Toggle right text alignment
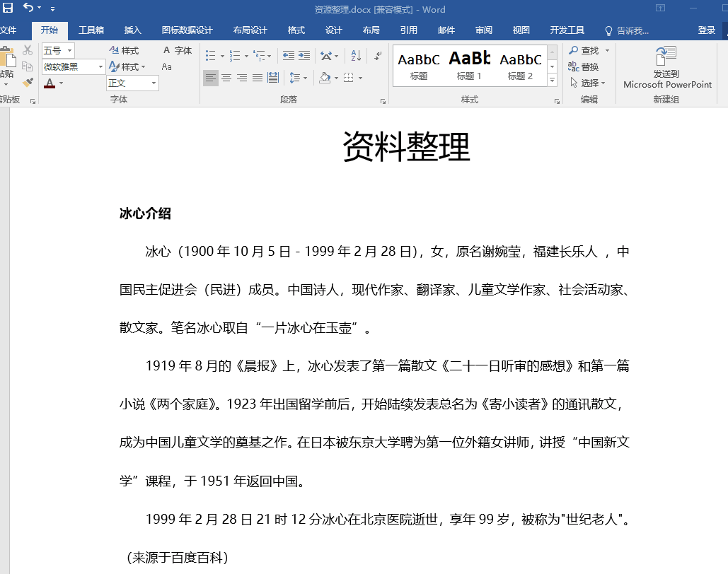The image size is (728, 574). click(242, 78)
